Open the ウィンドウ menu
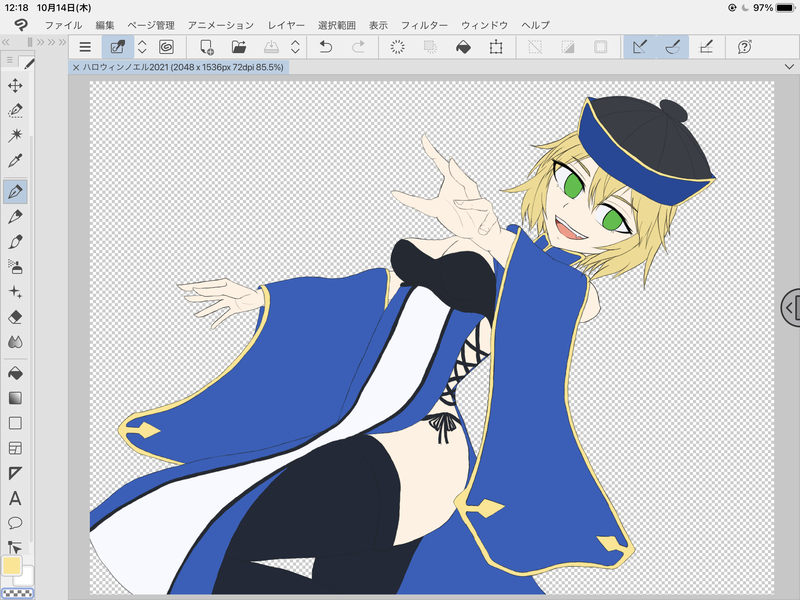The height and width of the screenshot is (600, 800). (x=484, y=25)
